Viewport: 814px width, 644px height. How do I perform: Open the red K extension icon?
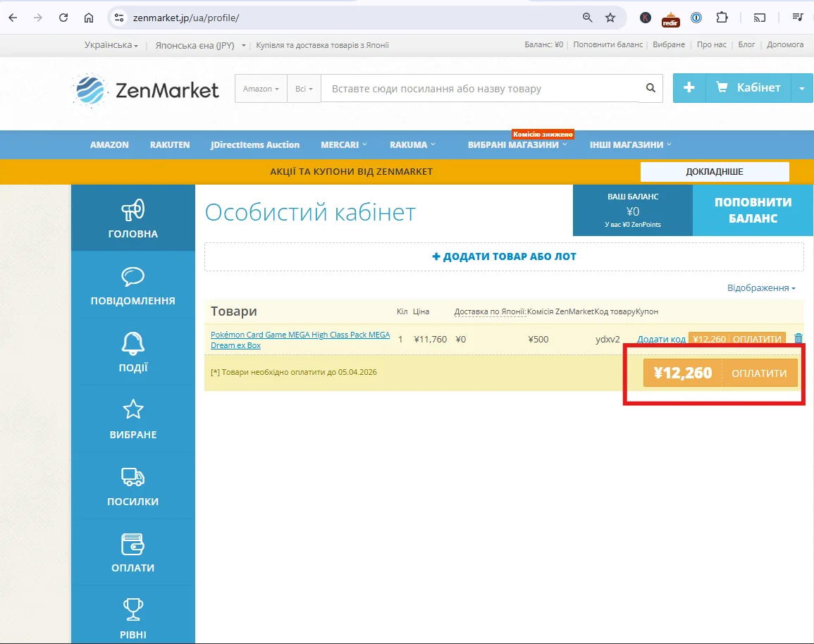coord(646,18)
